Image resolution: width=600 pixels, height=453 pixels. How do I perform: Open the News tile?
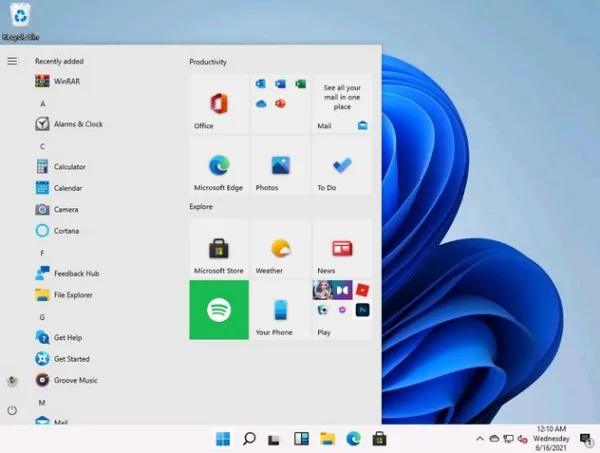click(342, 248)
